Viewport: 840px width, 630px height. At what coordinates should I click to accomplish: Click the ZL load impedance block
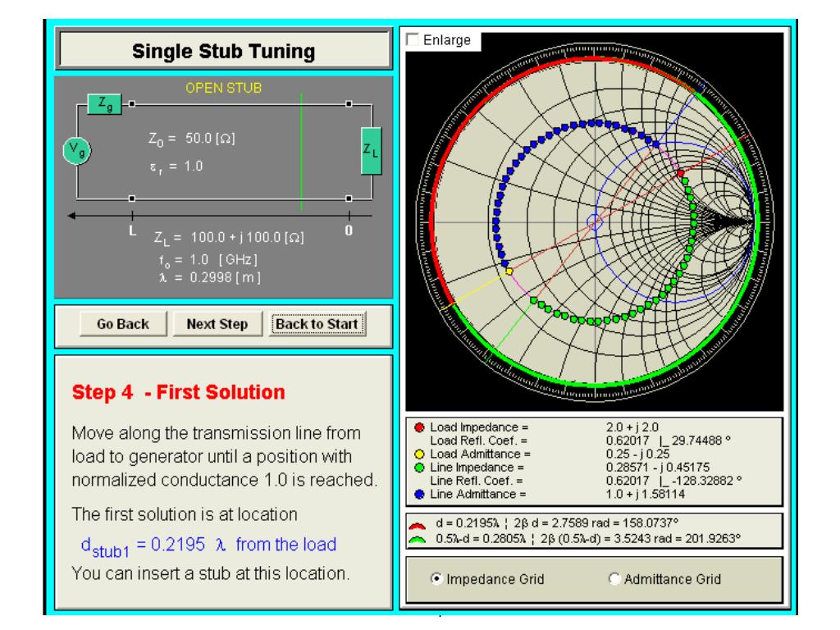[x=372, y=151]
